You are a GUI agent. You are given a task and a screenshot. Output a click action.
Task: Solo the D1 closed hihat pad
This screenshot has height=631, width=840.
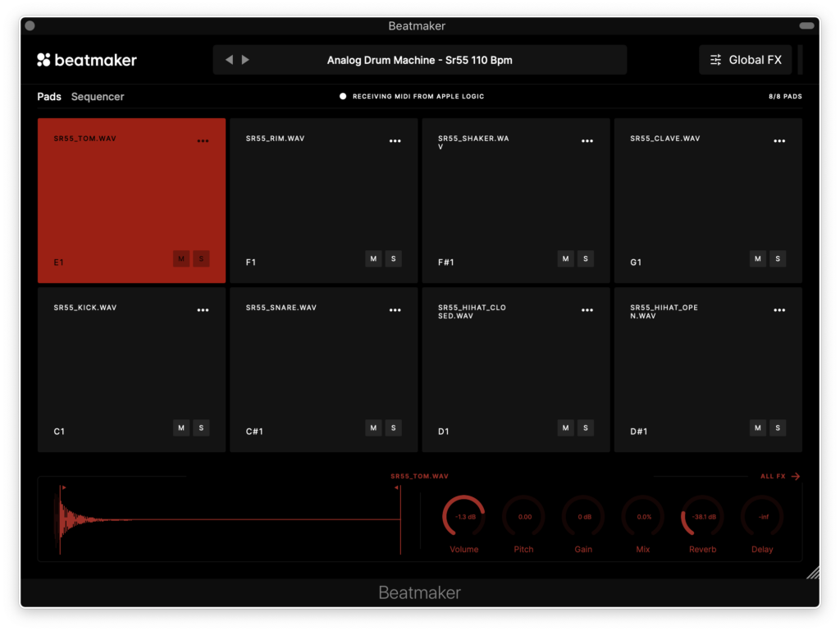586,428
